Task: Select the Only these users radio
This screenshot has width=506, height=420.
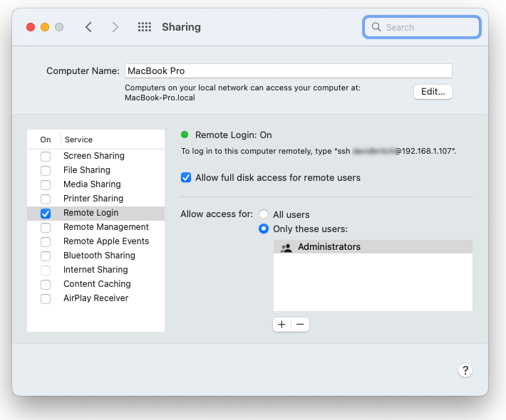Action: (x=264, y=229)
